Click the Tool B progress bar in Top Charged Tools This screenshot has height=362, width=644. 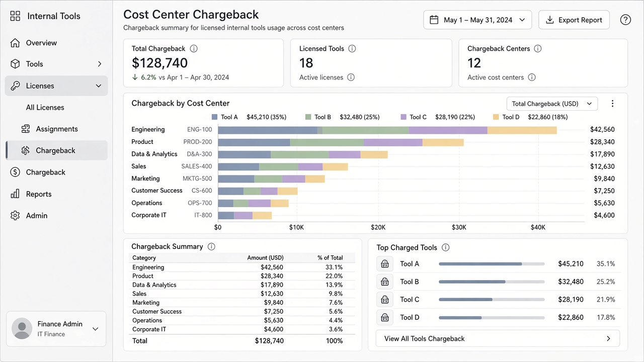[x=492, y=282]
